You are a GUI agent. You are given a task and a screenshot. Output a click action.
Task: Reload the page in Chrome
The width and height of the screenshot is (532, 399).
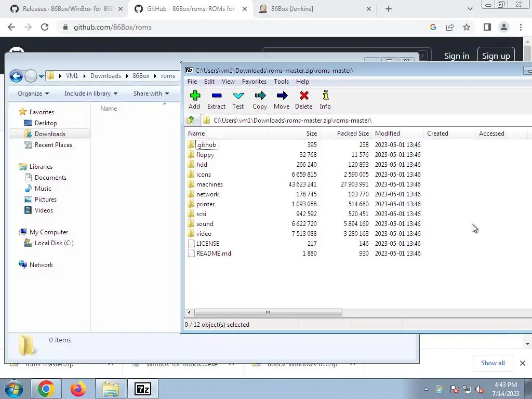pos(45,27)
